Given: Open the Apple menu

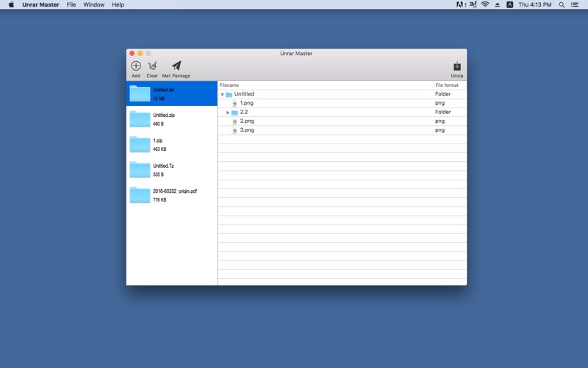Looking at the screenshot, I should pyautogui.click(x=11, y=4).
